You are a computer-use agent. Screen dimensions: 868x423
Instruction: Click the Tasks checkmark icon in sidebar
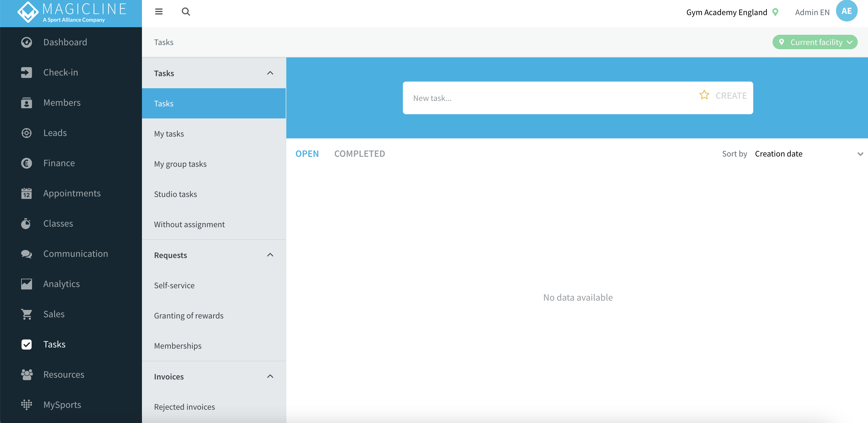pos(26,344)
